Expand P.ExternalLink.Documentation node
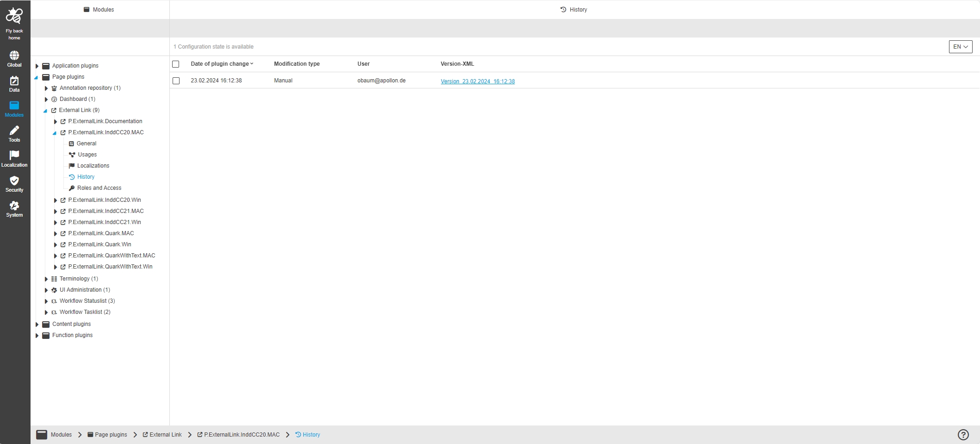Screen dimensions: 980x444 [56, 121]
